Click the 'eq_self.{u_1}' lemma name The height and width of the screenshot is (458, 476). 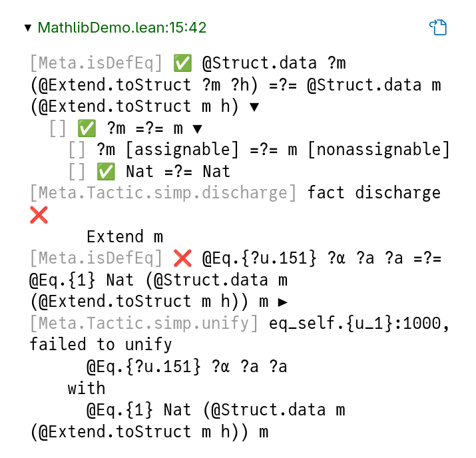[x=332, y=323]
